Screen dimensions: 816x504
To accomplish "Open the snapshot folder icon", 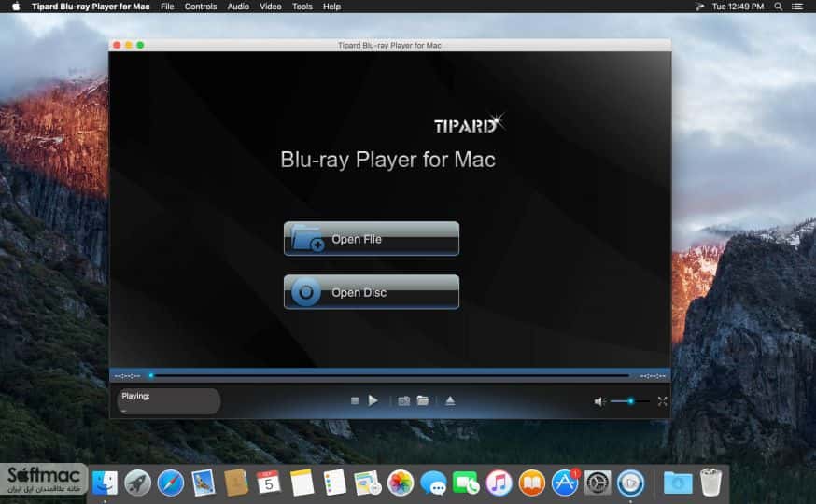I will pos(423,400).
